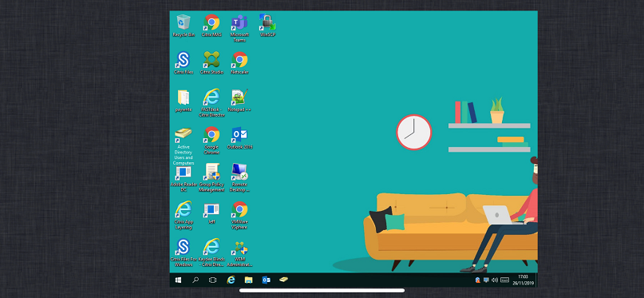Open the VMWare VSphere Chrome shortcut
The height and width of the screenshot is (298, 644).
(x=239, y=216)
